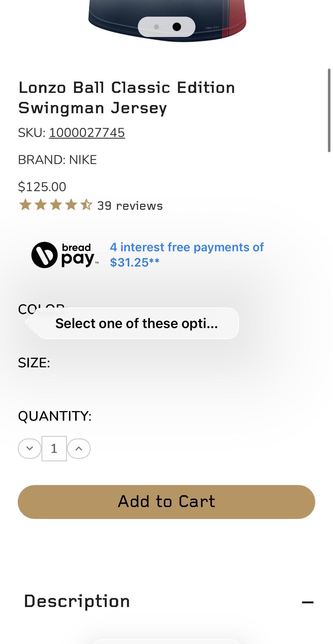Click the Lonzo Ball Swingman Jersey title
Viewport: 333px width, 644px height.
(127, 98)
